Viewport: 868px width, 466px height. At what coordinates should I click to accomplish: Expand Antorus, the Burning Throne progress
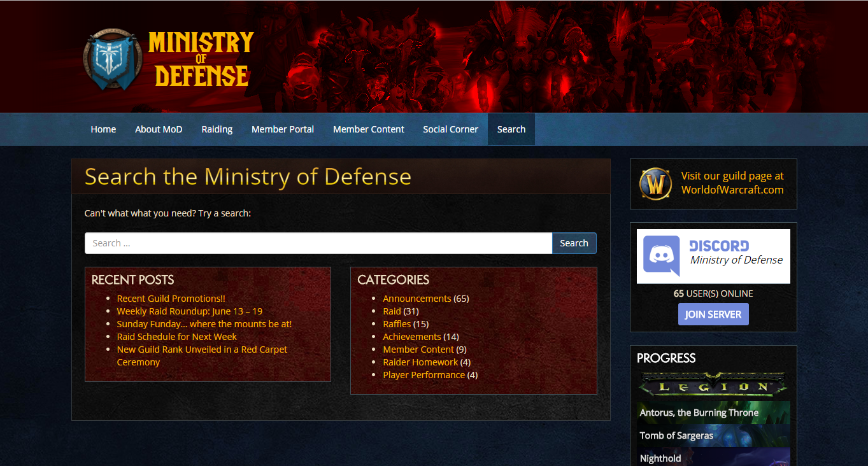coord(713,413)
